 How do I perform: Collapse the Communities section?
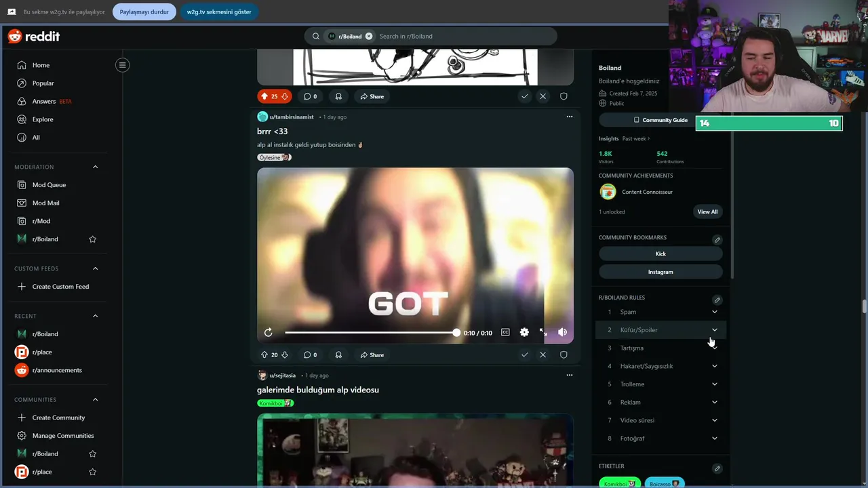[95, 400]
